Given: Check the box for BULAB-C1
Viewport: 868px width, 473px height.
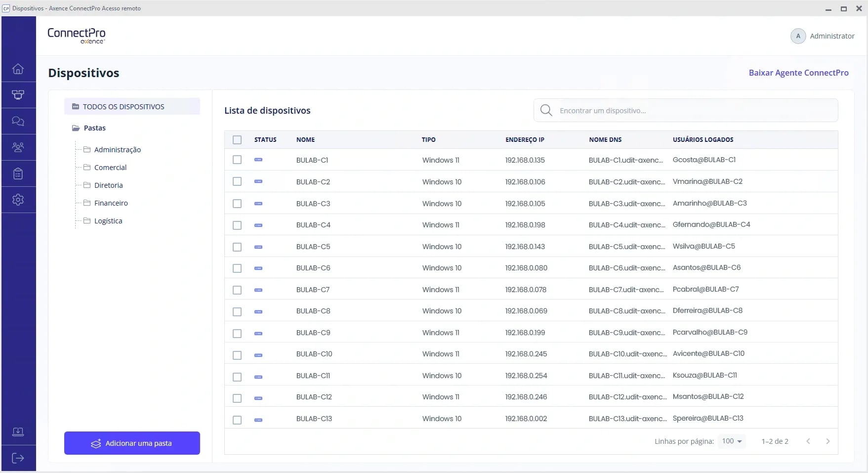Looking at the screenshot, I should pyautogui.click(x=237, y=160).
